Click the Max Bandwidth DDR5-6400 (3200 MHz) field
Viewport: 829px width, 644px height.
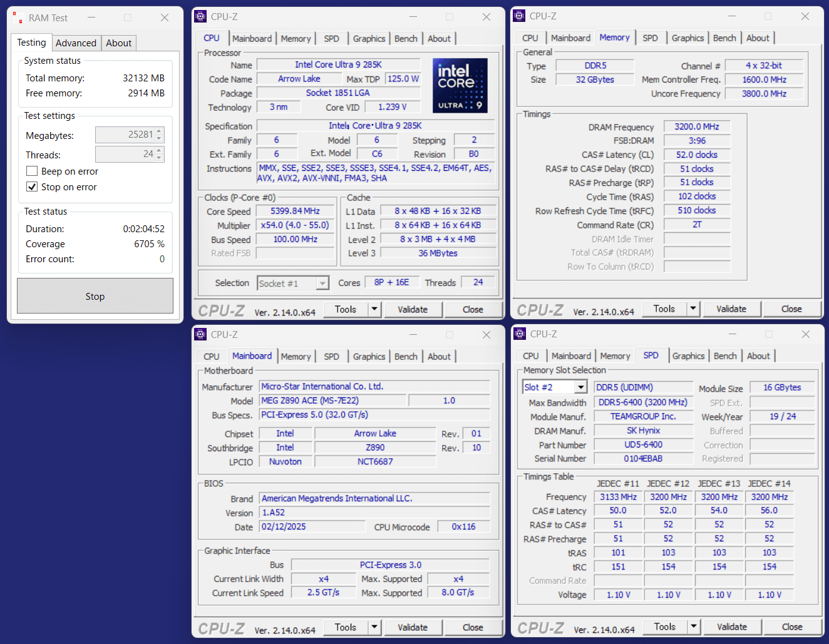coord(644,402)
